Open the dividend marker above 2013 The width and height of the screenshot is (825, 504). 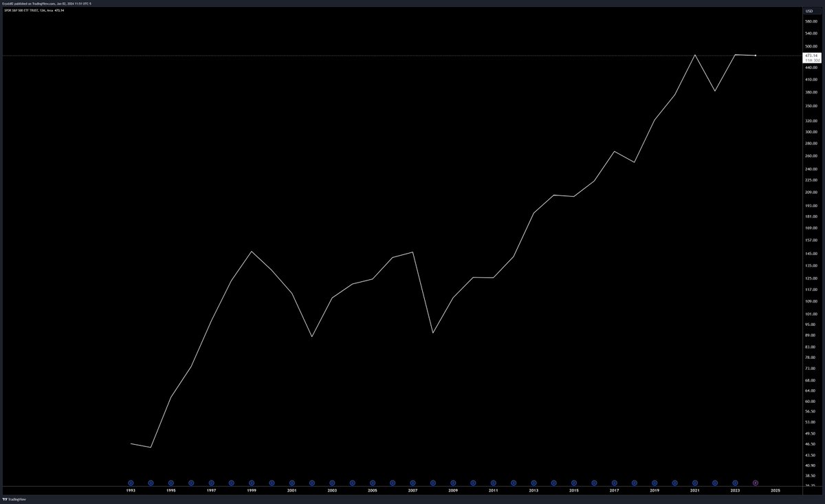click(533, 483)
